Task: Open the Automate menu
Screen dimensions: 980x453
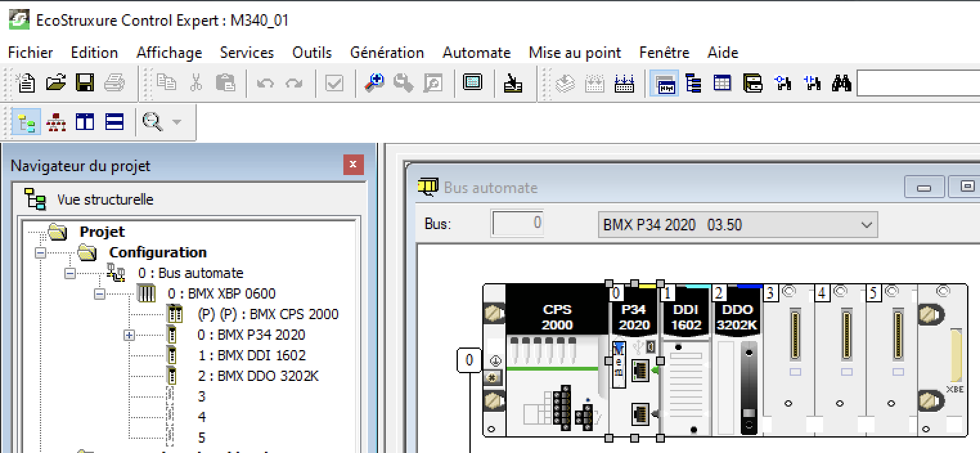Action: 476,53
